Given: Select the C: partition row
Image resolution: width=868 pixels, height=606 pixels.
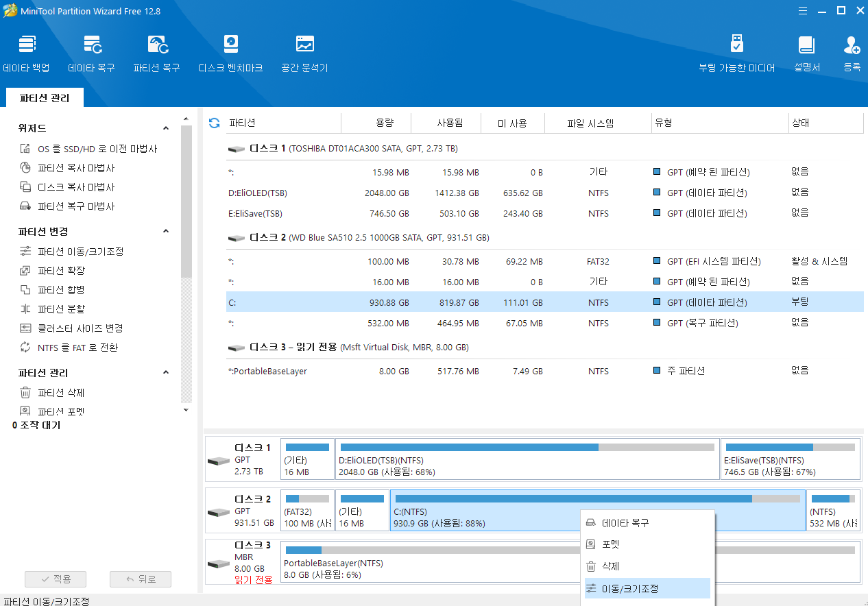Looking at the screenshot, I should click(x=544, y=302).
